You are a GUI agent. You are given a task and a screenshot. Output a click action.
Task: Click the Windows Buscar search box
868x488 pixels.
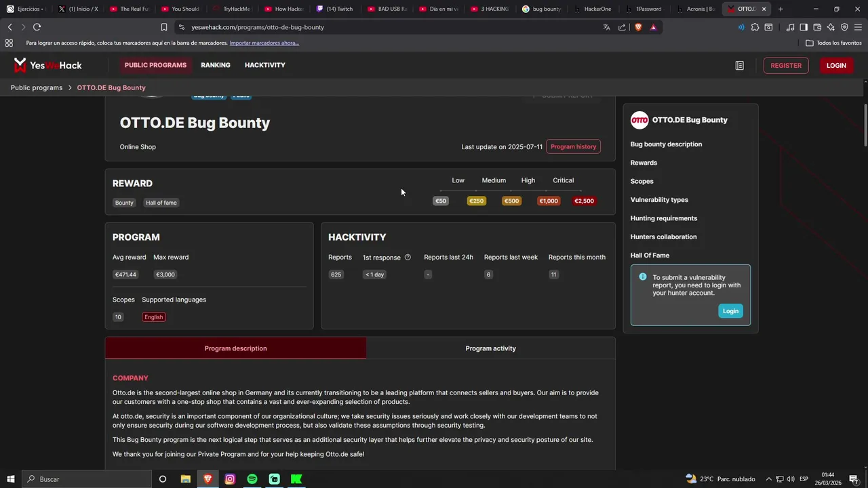tap(87, 479)
